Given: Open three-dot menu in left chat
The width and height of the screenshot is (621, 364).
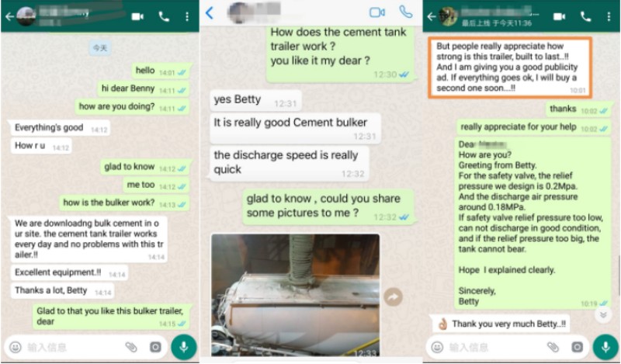Looking at the screenshot, I should (187, 16).
